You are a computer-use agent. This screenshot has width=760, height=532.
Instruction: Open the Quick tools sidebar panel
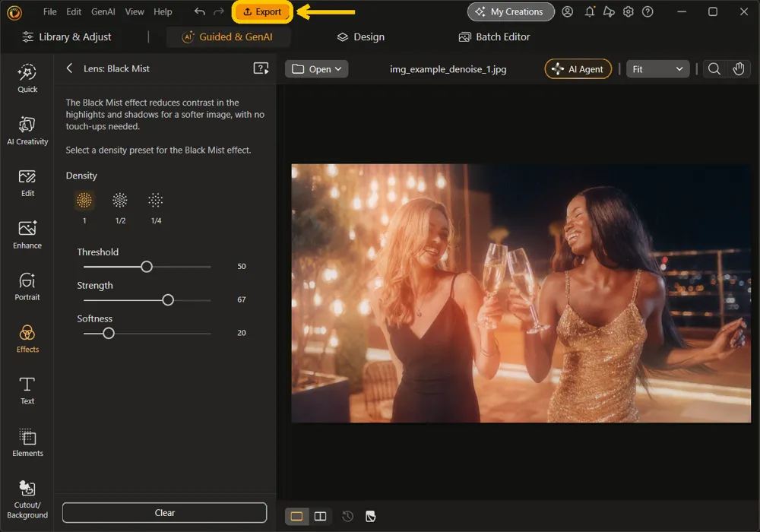click(27, 78)
